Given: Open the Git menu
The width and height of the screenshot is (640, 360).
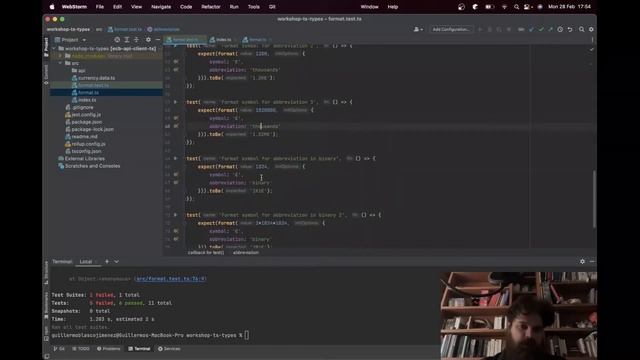Looking at the screenshot, I should tap(272, 7).
